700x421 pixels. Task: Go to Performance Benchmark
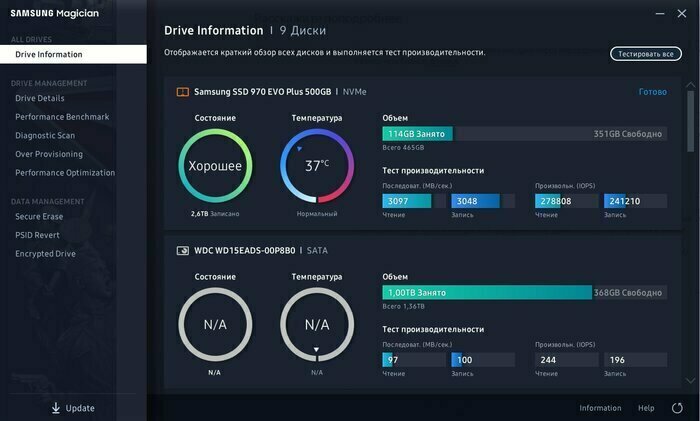click(62, 117)
